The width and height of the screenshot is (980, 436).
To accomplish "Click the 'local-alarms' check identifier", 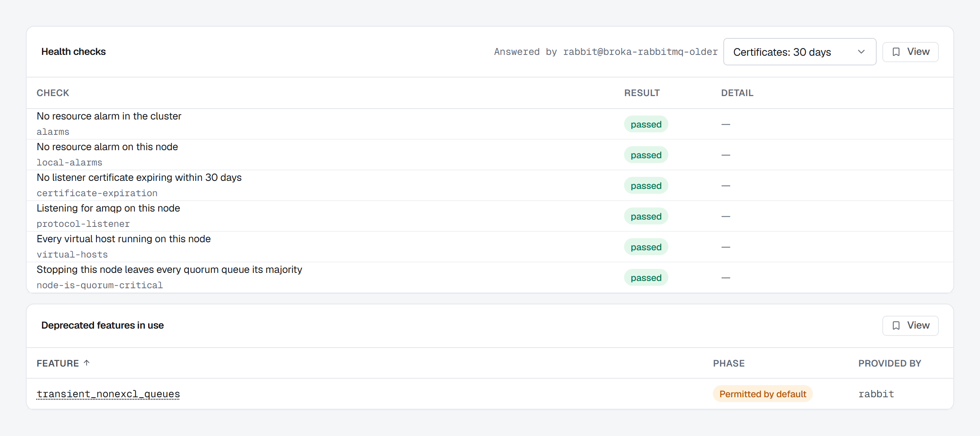I will (x=69, y=163).
